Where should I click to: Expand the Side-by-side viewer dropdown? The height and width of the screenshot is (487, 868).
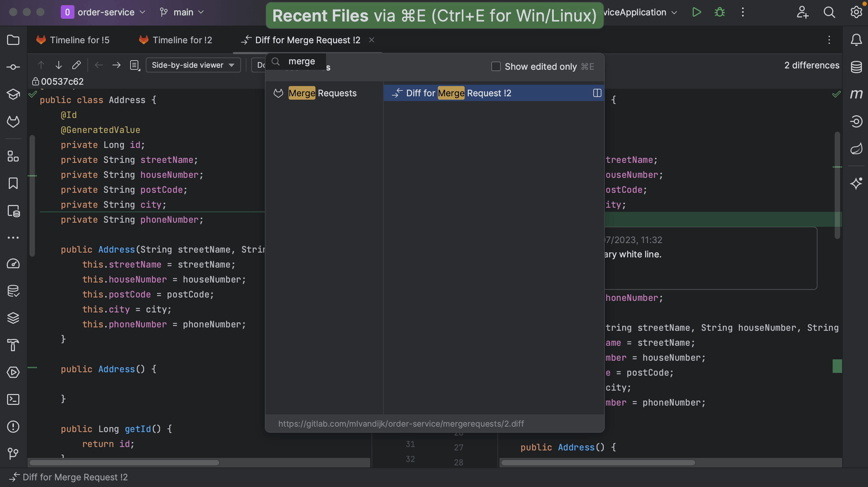pos(193,65)
